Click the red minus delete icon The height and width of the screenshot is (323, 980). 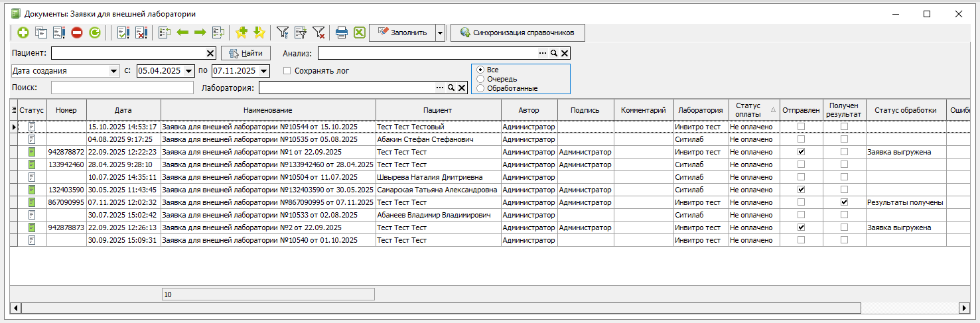(x=77, y=32)
